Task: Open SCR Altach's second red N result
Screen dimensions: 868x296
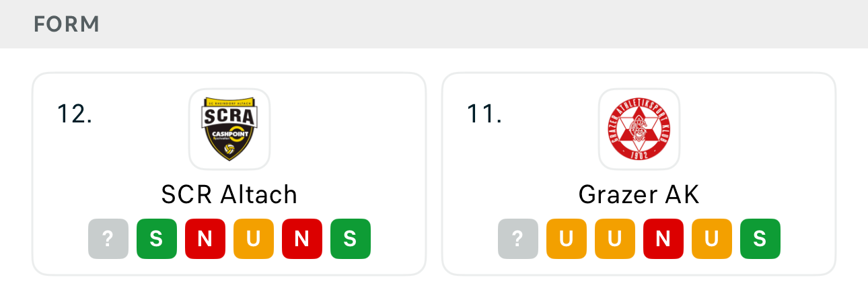Action: pyautogui.click(x=302, y=239)
